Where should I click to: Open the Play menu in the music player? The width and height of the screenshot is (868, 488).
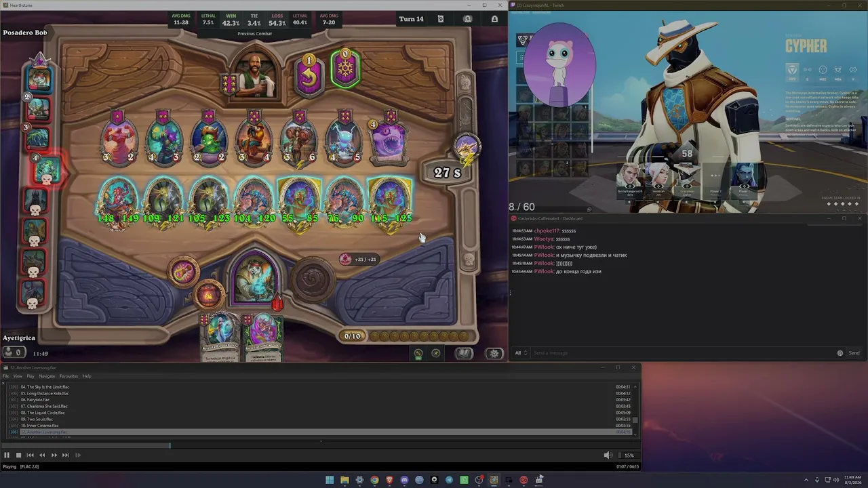31,376
